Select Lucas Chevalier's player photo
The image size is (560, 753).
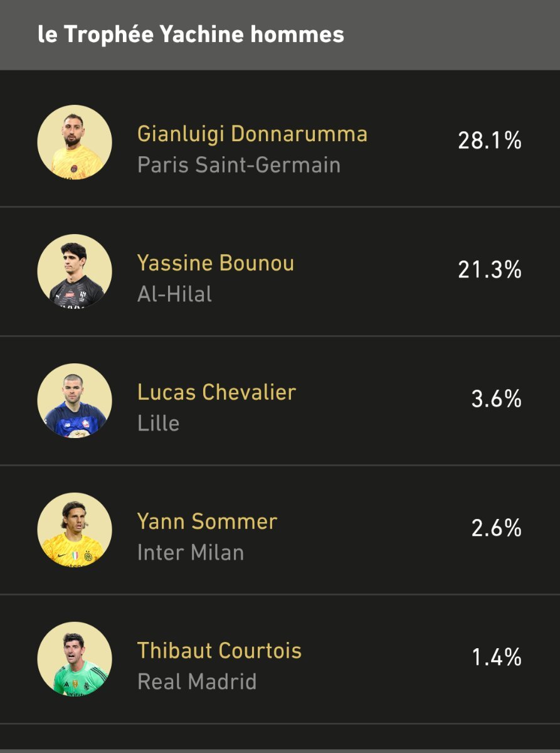tap(75, 401)
